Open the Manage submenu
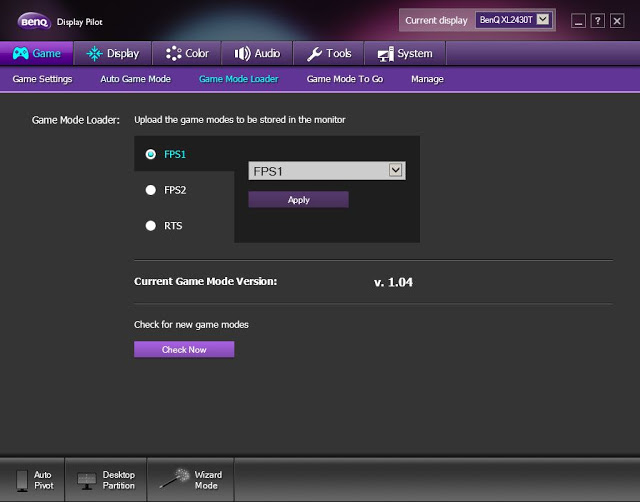The height and width of the screenshot is (502, 640). point(427,79)
